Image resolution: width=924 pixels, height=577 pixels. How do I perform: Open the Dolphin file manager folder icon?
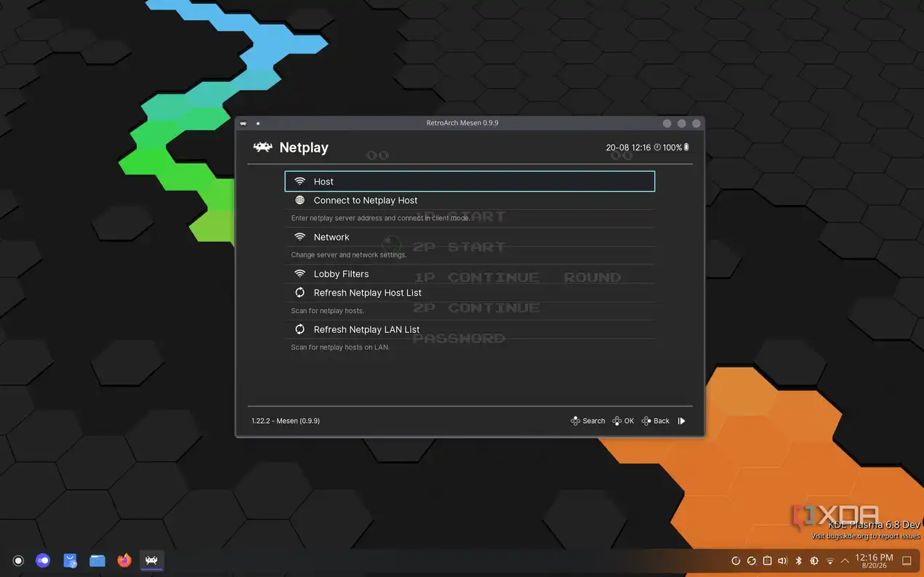pyautogui.click(x=97, y=560)
